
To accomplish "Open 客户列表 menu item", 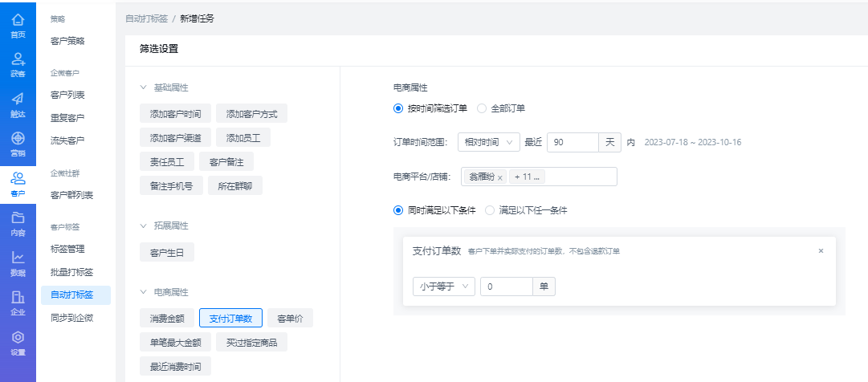I will [x=67, y=95].
